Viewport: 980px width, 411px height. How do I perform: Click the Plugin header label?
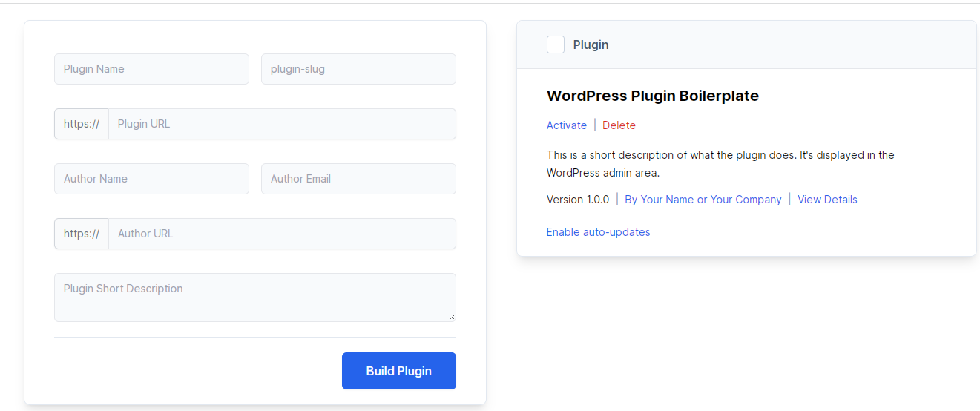click(591, 45)
